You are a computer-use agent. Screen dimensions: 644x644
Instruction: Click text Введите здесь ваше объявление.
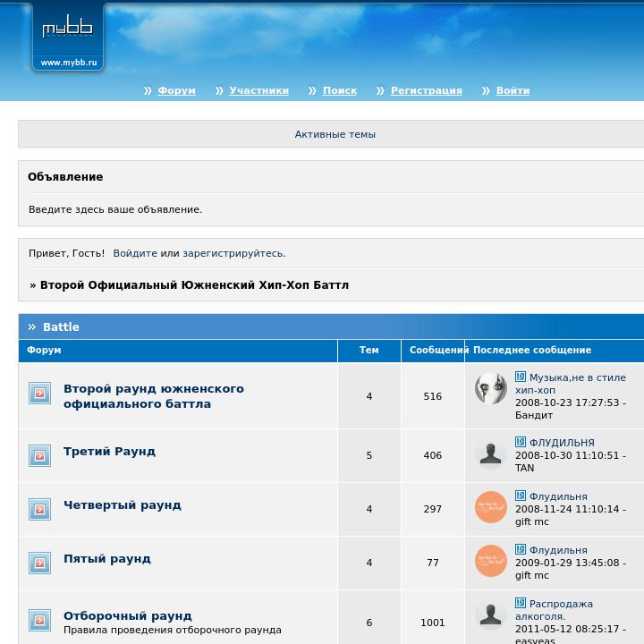(115, 209)
